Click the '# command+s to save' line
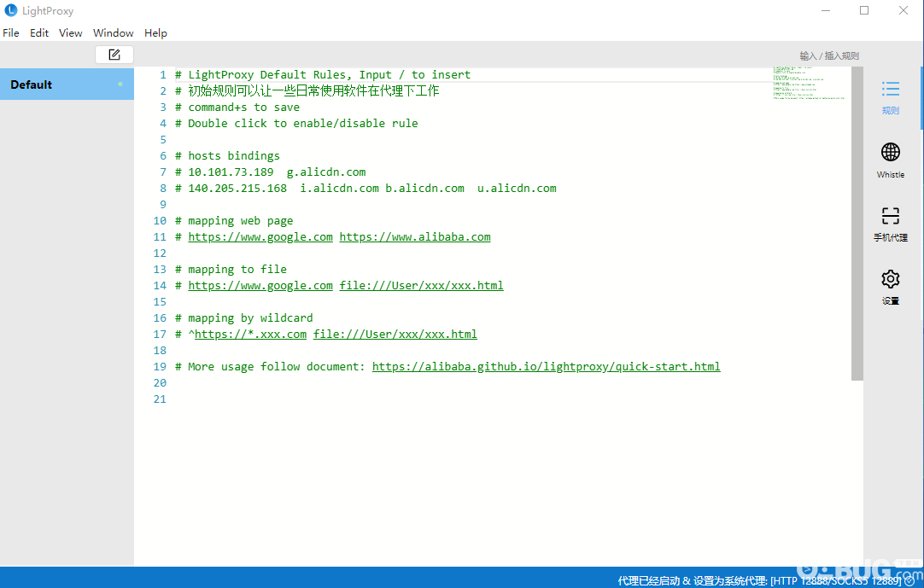The image size is (924, 588). click(237, 108)
